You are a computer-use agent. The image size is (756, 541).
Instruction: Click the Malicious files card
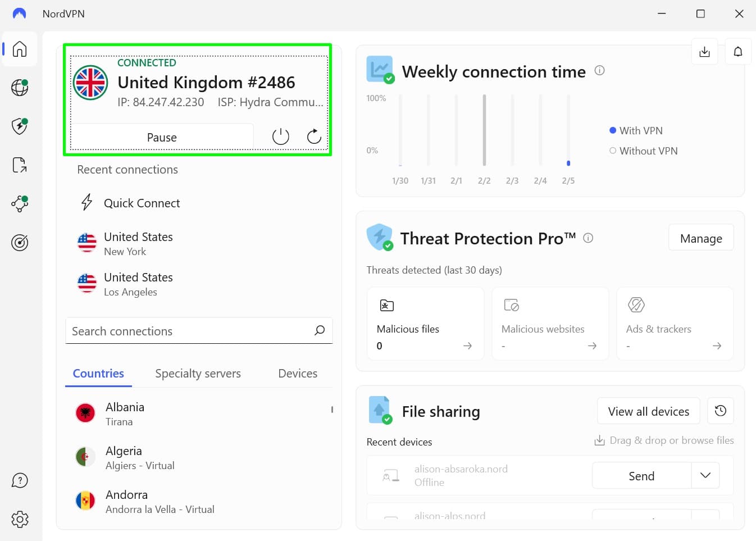pos(426,324)
